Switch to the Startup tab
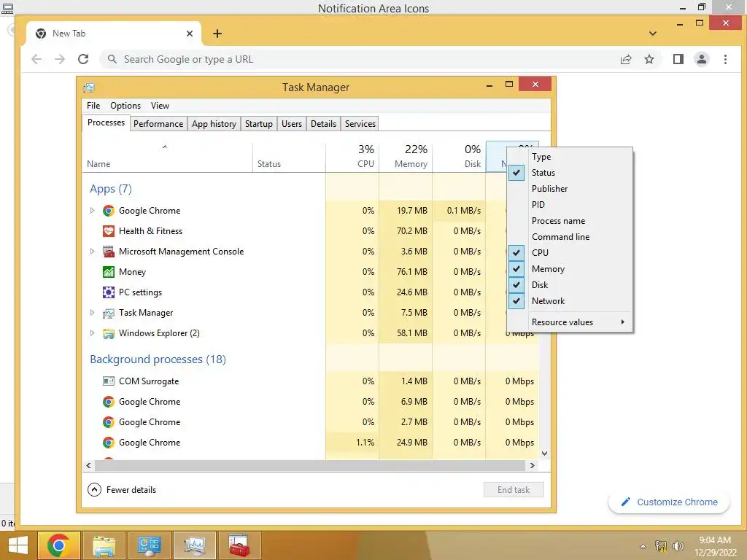Image resolution: width=747 pixels, height=560 pixels. pos(259,124)
